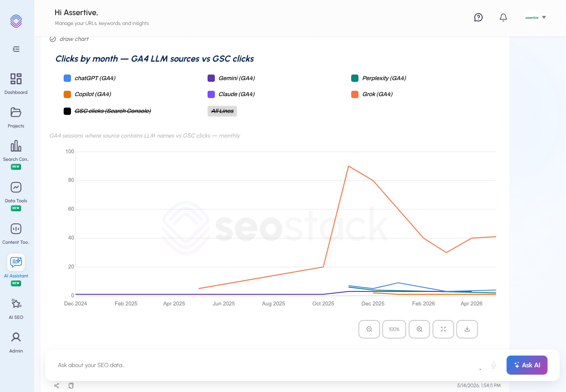This screenshot has height=392, width=566.
Task: Toggle Grok (GA4) line visibility
Action: click(x=372, y=94)
